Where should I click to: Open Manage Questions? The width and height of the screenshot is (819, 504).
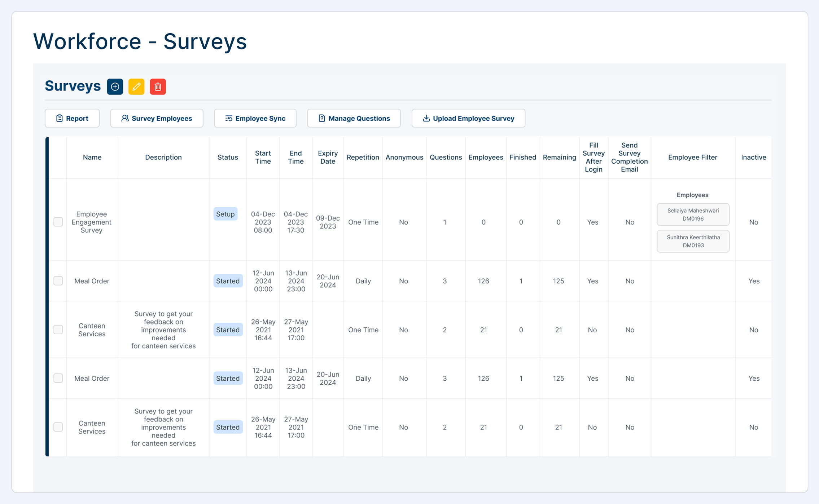(x=354, y=118)
